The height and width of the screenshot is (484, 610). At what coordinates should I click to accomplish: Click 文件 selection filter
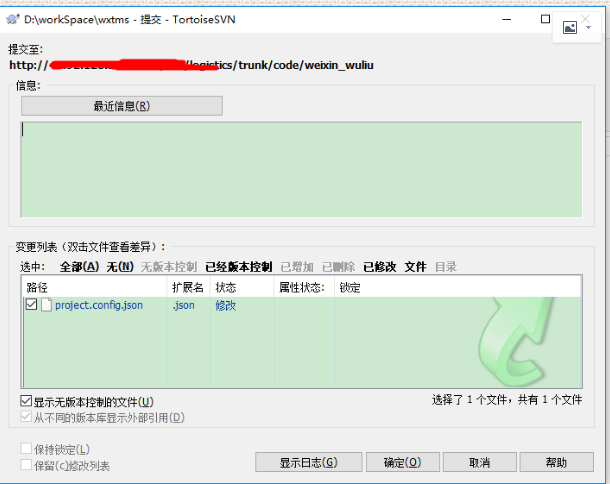pyautogui.click(x=415, y=267)
